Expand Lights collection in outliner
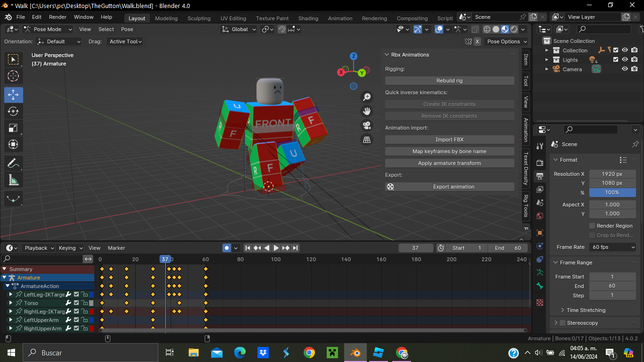Viewport: 644px width, 362px height. [x=547, y=60]
